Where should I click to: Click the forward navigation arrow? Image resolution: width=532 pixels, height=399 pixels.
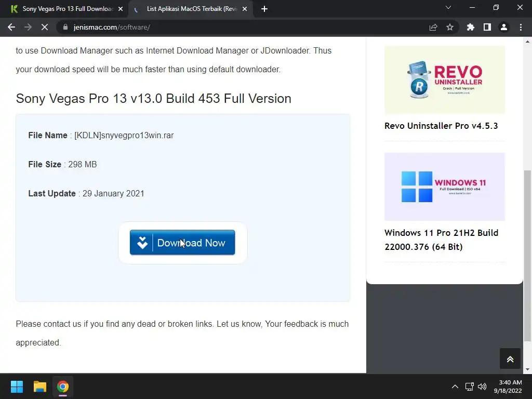tap(28, 27)
